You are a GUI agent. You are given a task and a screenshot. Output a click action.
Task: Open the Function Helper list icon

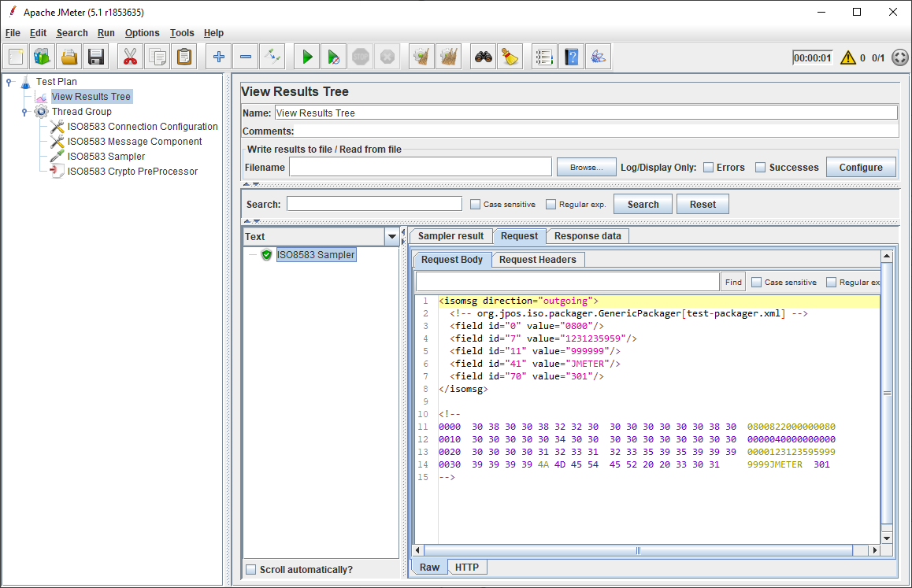coord(544,57)
